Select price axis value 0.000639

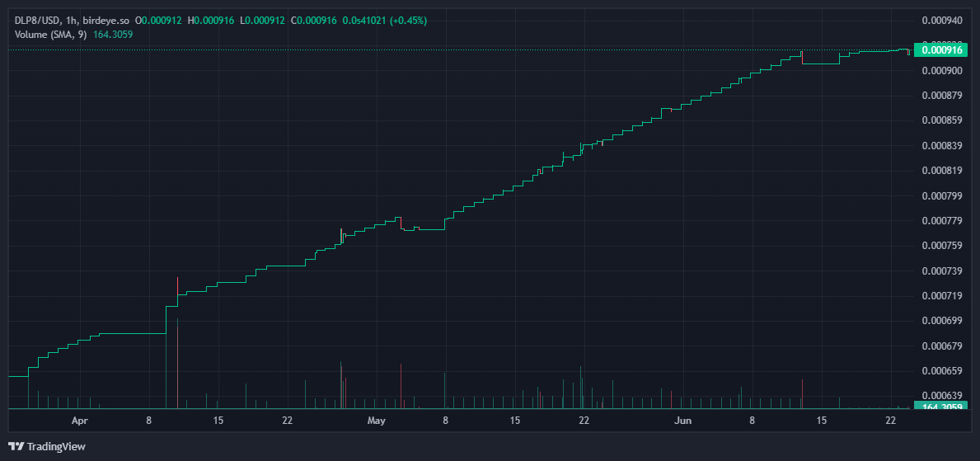pos(942,395)
